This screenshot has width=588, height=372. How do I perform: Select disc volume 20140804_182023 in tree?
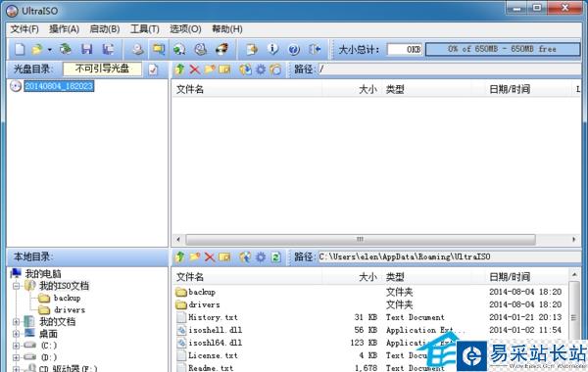pos(59,86)
